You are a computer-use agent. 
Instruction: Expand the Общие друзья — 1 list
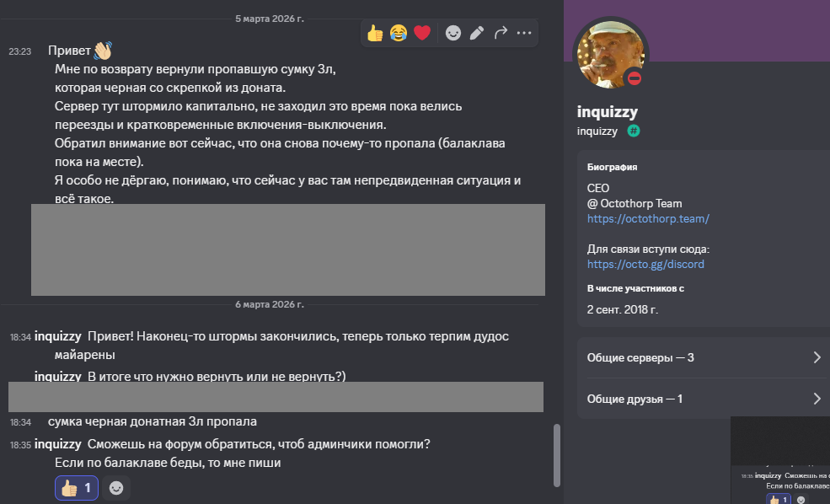click(x=702, y=399)
